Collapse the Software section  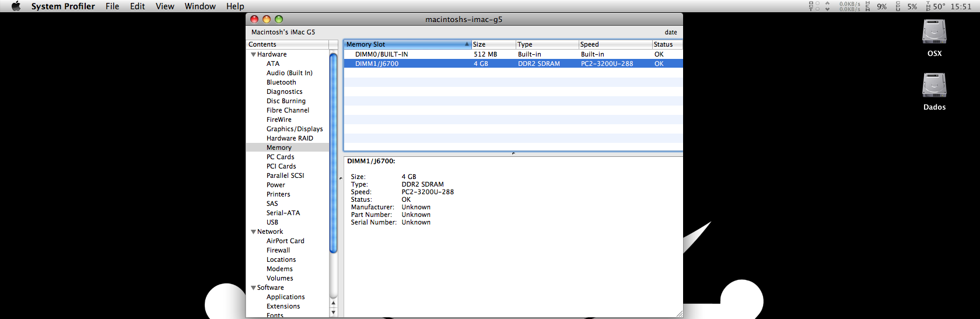pos(253,288)
